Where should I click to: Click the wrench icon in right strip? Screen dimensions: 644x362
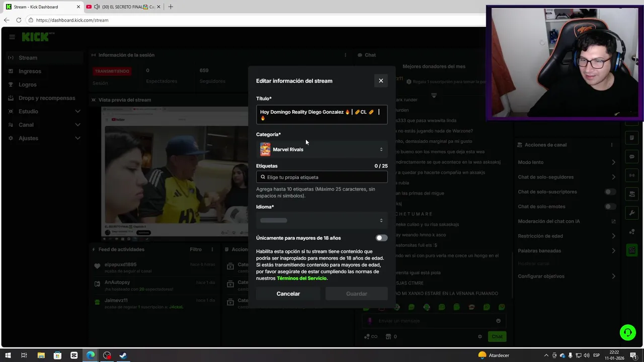click(632, 213)
